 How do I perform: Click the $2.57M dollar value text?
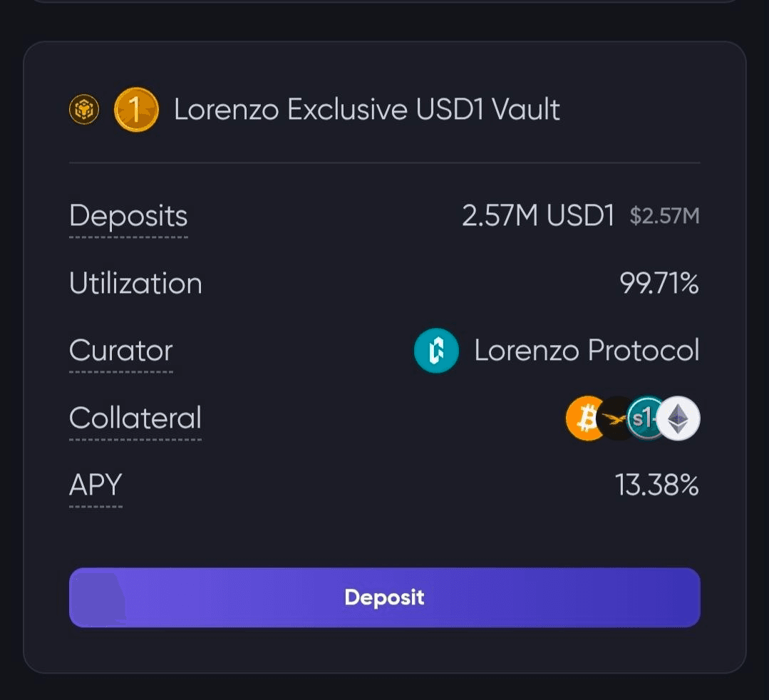664,216
